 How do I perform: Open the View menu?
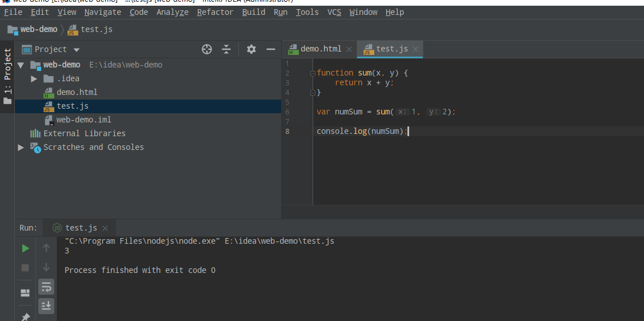coord(67,13)
